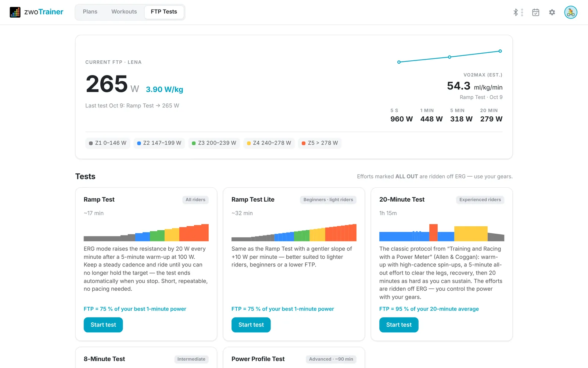Click "FTP = 95 % of your 20-minute average"
Image resolution: width=588 pixels, height=368 pixels.
[x=429, y=309]
